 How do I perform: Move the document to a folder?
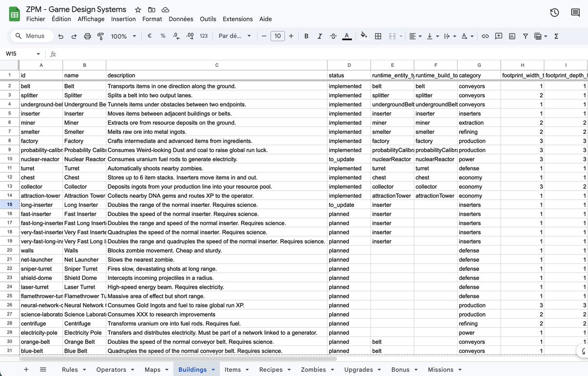pyautogui.click(x=151, y=10)
